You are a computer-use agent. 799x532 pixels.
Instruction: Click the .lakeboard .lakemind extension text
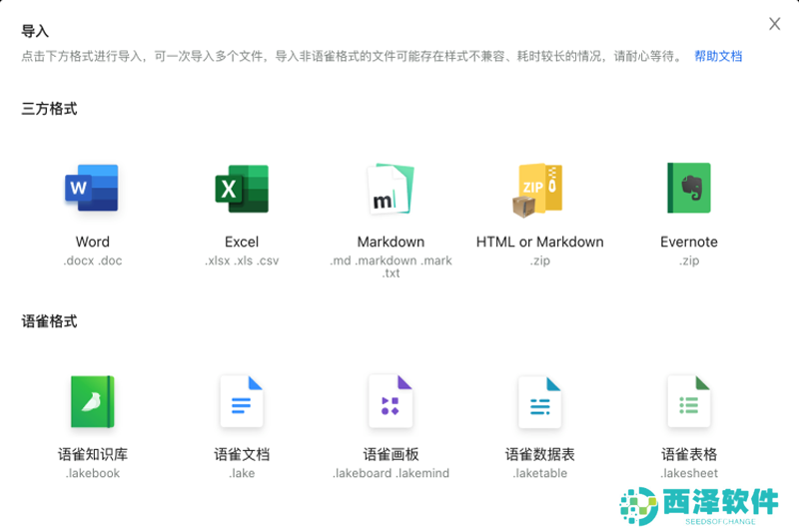pyautogui.click(x=391, y=473)
